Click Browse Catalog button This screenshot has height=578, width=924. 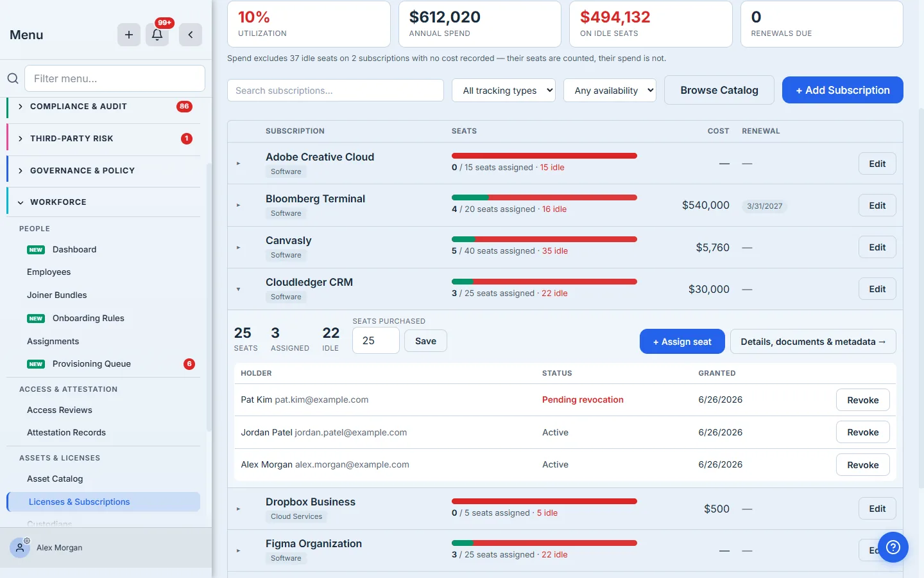719,91
